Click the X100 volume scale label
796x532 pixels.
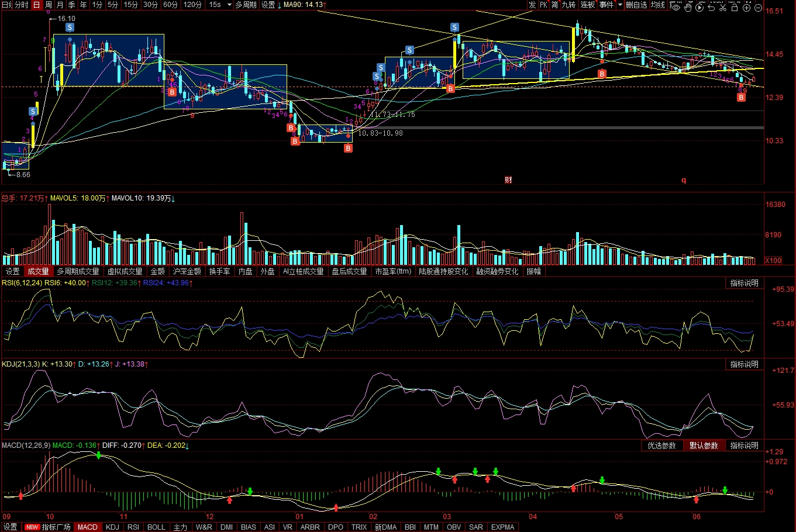click(773, 261)
